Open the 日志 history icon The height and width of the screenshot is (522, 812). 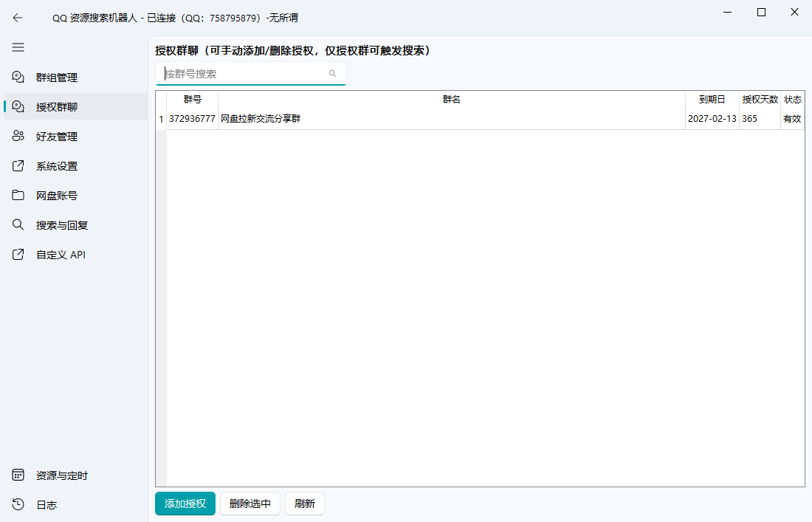coord(18,505)
